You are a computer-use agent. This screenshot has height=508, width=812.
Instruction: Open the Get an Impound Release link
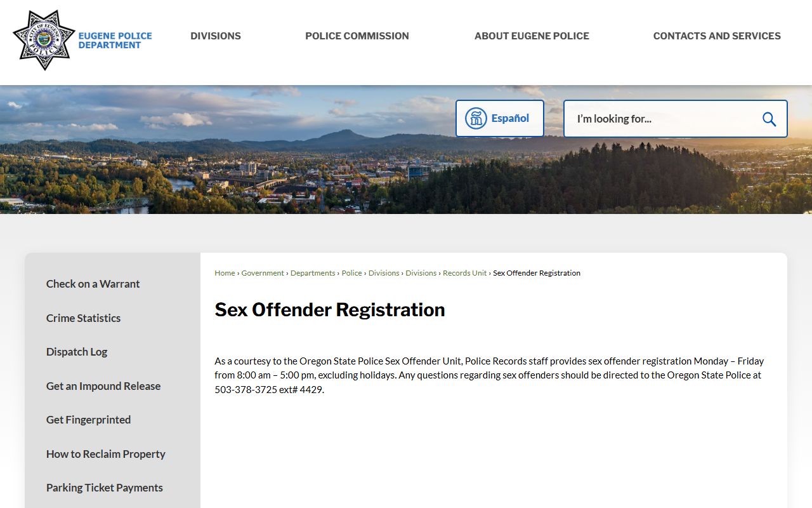pos(103,386)
